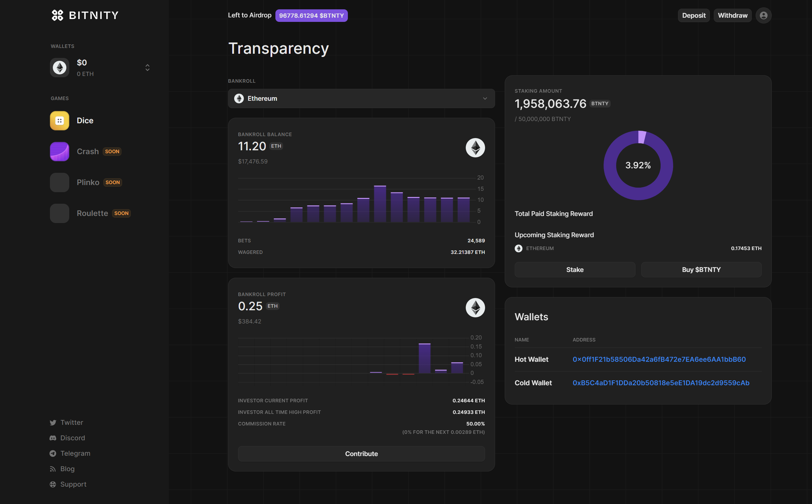Screen dimensions: 812x504
Task: Click the $0 wallet balance
Action: pyautogui.click(x=82, y=63)
